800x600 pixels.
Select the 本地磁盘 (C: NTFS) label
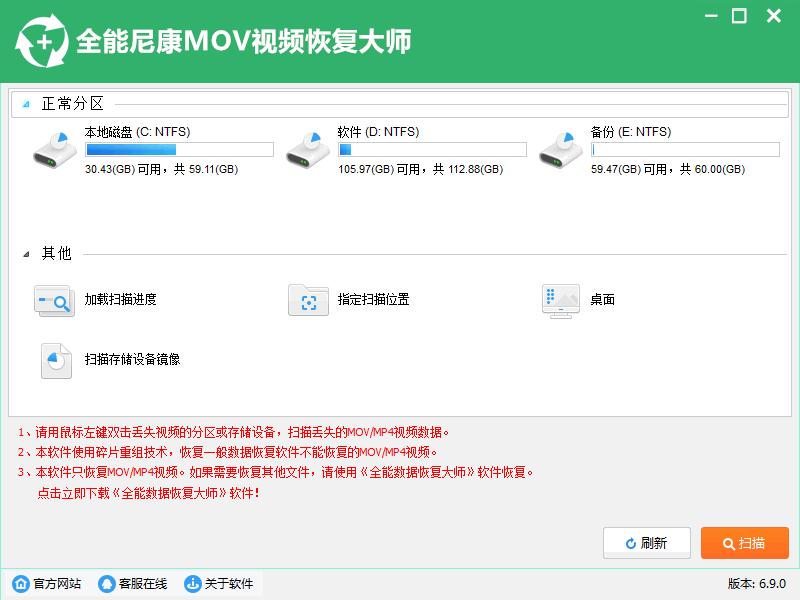(137, 132)
